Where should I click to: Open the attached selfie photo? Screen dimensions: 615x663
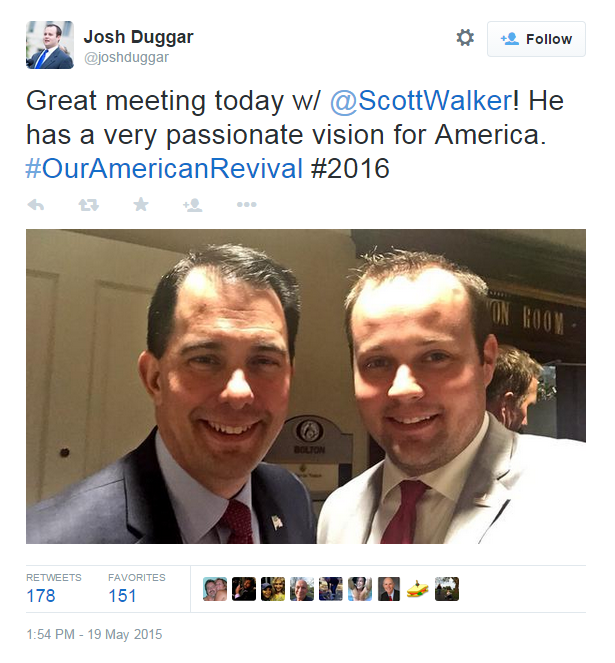[x=306, y=386]
